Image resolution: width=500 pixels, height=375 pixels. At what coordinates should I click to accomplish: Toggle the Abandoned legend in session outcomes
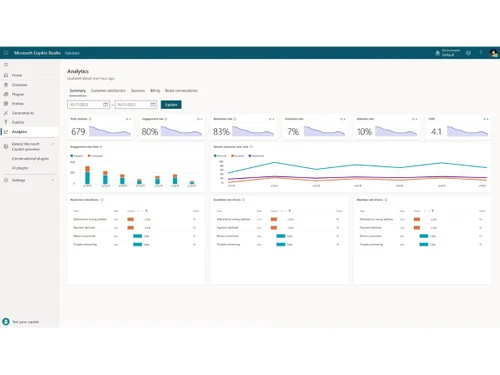tap(257, 156)
